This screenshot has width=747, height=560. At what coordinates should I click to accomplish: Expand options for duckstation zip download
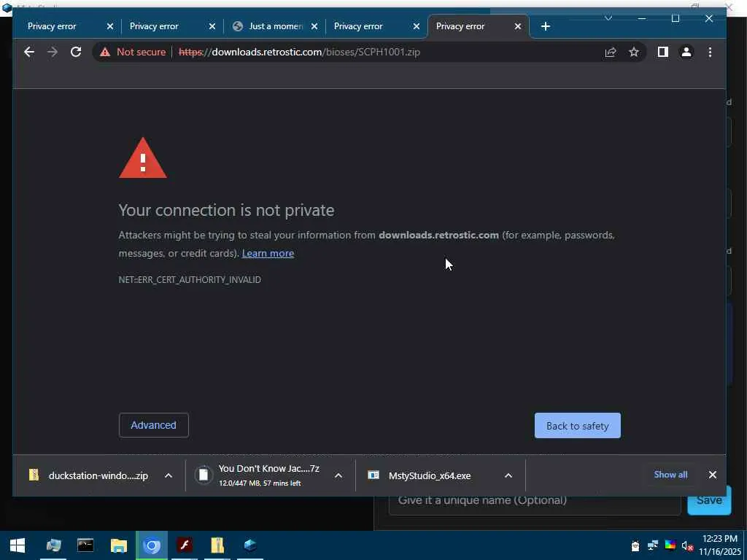pos(169,475)
